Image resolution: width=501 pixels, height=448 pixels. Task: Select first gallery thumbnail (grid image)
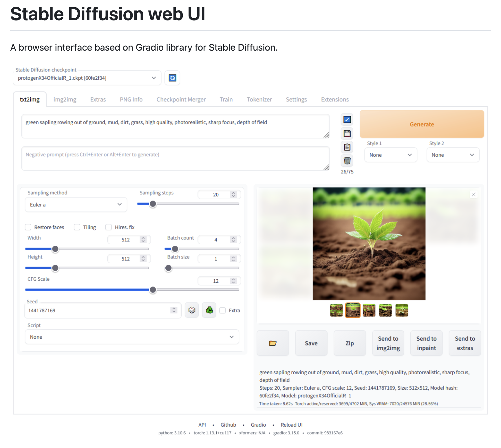point(336,310)
